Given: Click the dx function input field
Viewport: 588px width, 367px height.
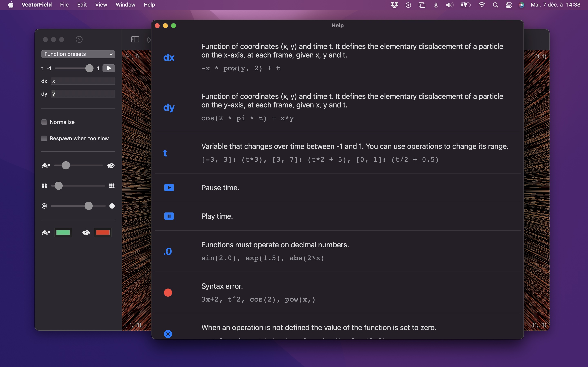Looking at the screenshot, I should click(x=83, y=81).
